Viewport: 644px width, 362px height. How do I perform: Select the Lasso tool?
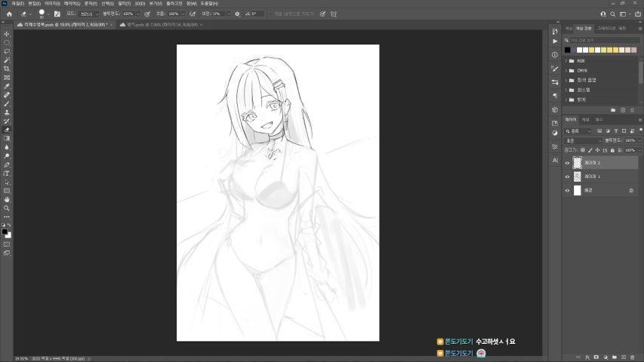coord(7,51)
